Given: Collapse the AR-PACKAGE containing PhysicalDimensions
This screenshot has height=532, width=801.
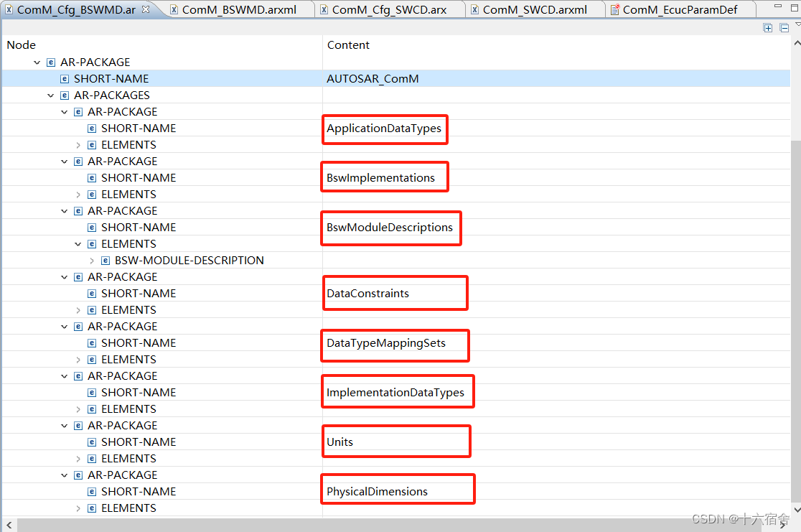Looking at the screenshot, I should (65, 475).
